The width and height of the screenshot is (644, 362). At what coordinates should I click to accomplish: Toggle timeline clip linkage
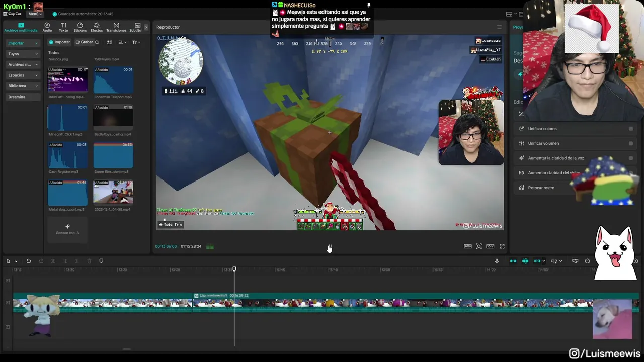(537, 261)
